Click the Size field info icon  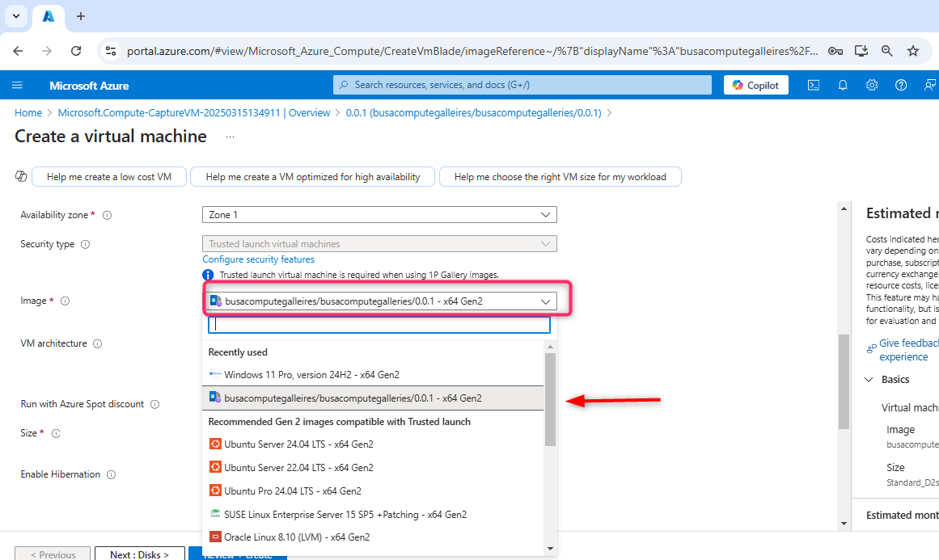pos(56,433)
